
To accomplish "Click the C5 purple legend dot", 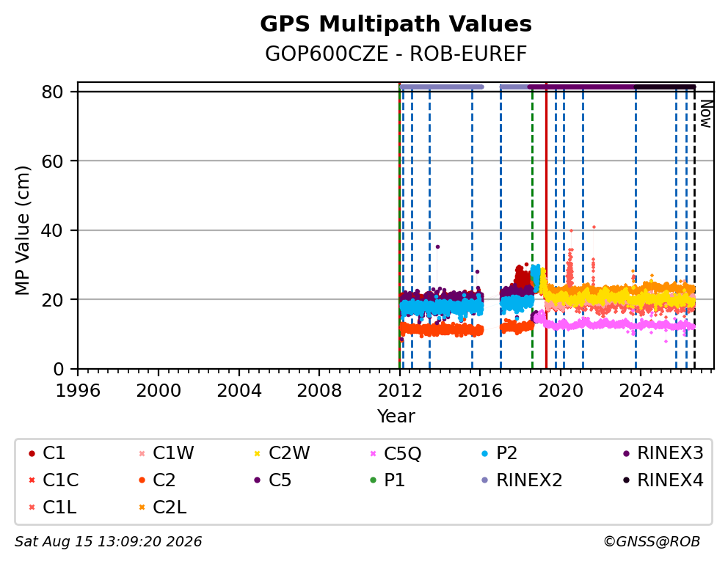I will click(257, 480).
